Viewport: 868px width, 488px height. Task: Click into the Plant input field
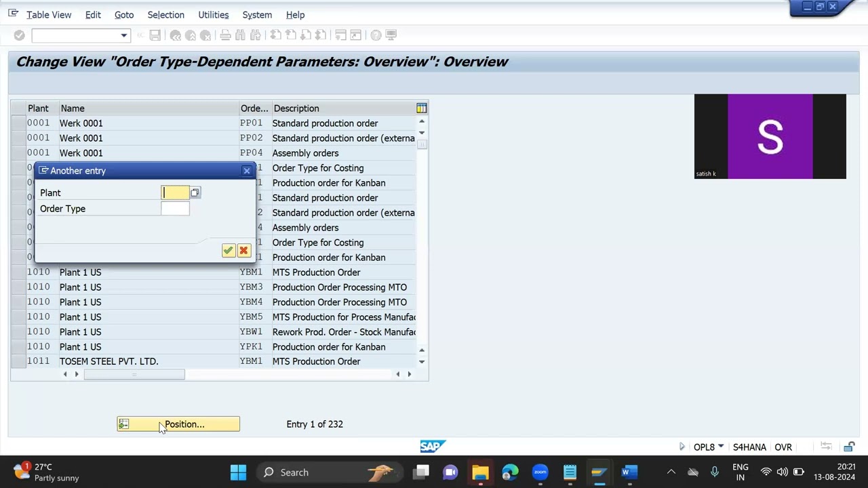tap(176, 193)
